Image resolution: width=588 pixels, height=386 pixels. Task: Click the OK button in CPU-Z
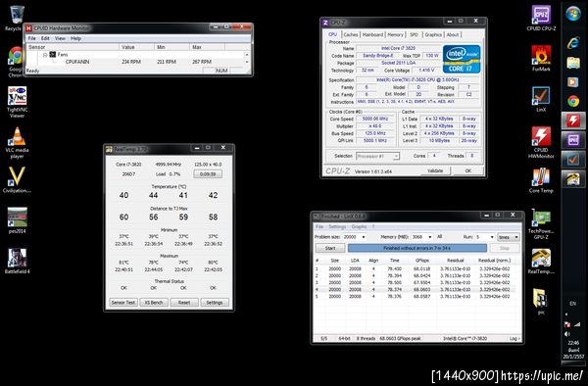click(468, 170)
